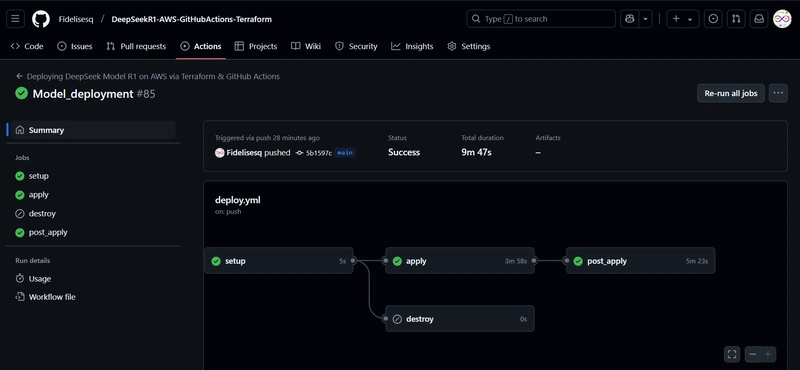Switch to the Wiki tab
800x370 pixels.
tap(306, 46)
